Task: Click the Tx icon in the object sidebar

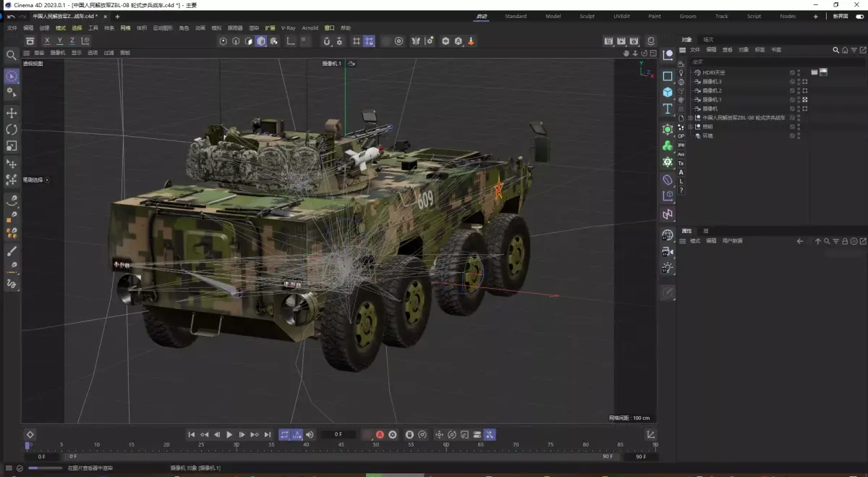Action: (681, 164)
